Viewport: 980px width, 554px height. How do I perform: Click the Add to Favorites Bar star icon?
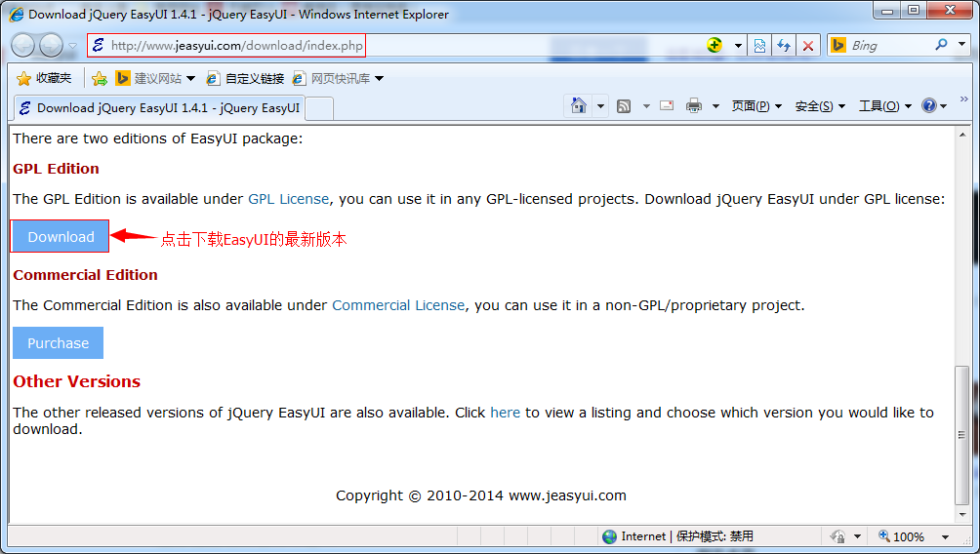click(x=100, y=78)
